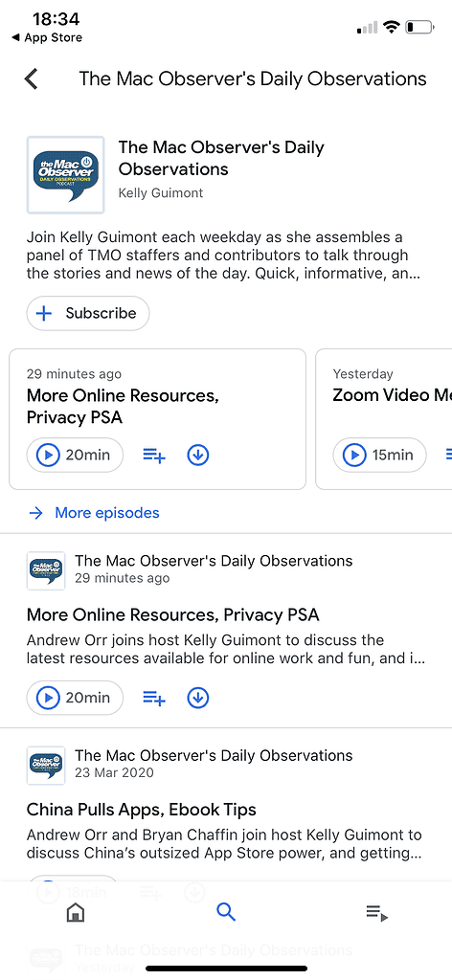Return to the App Store via status bar link
The height and width of the screenshot is (980, 452).
point(47,37)
